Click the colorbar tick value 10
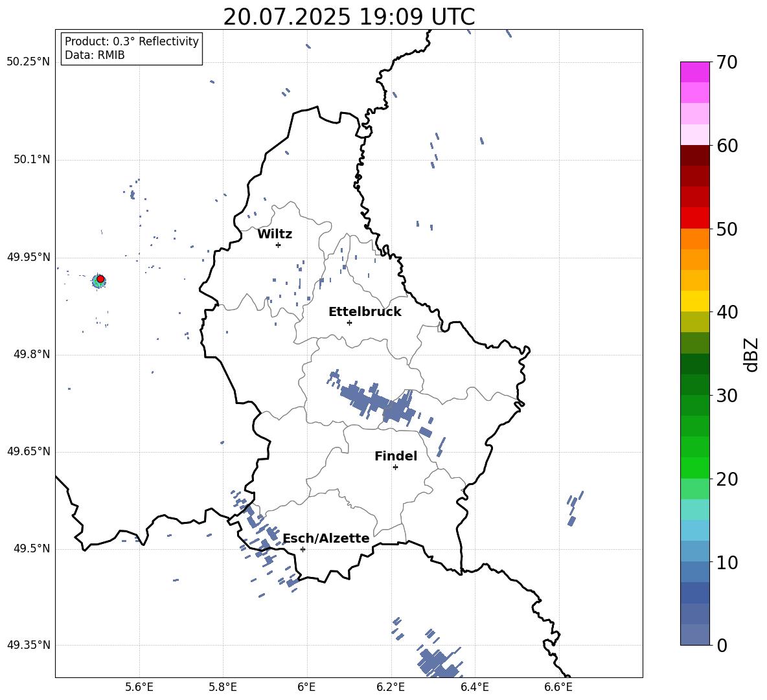767x700 pixels. 727,562
